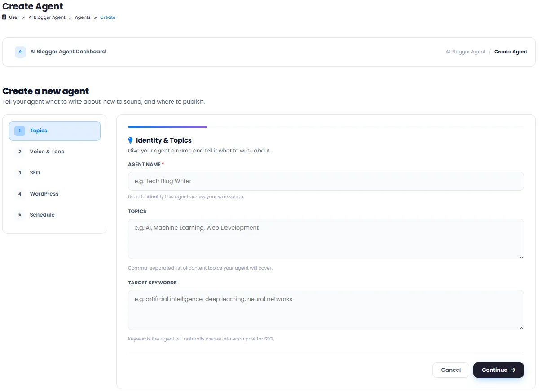
Task: Open the SEO step
Action: pos(55,173)
